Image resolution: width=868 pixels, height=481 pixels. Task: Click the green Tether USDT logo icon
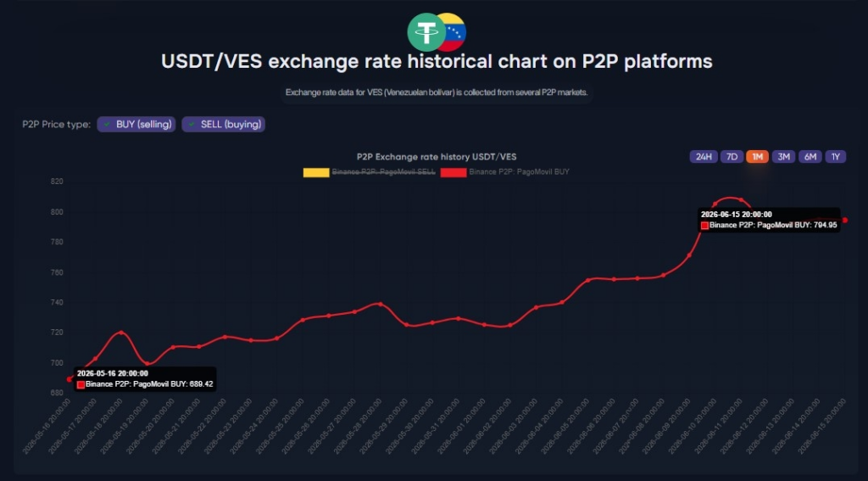tap(426, 32)
